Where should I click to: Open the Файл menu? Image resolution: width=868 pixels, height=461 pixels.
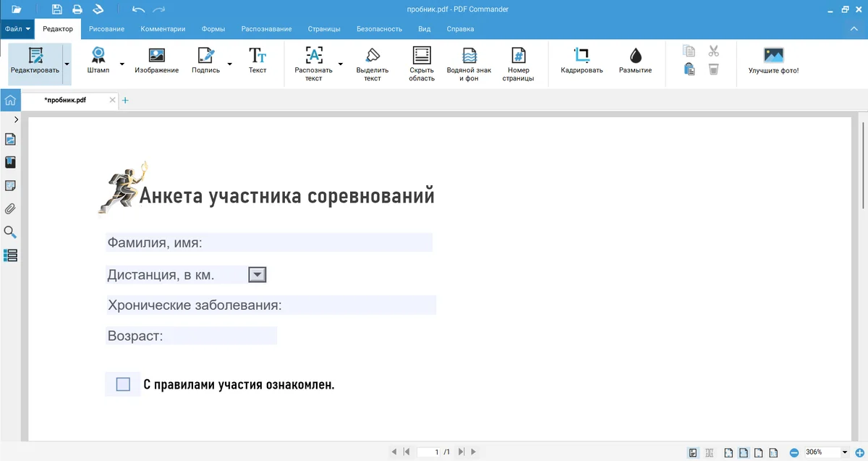coord(17,29)
